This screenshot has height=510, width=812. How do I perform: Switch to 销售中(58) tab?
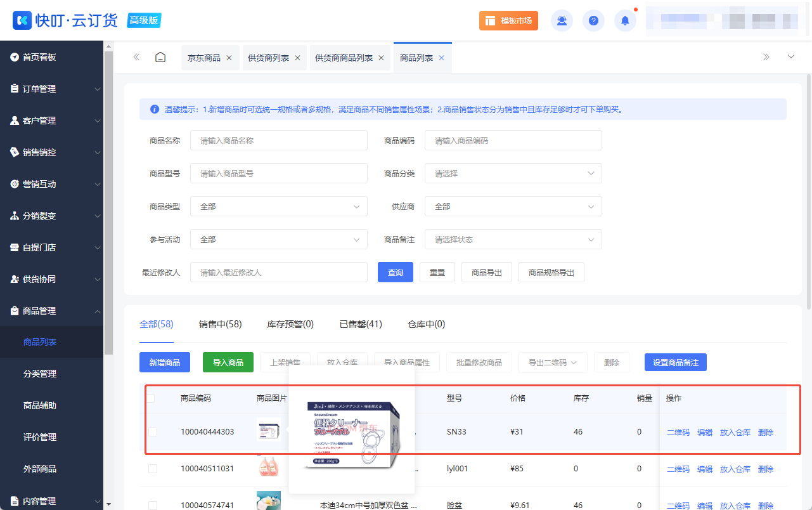[220, 324]
